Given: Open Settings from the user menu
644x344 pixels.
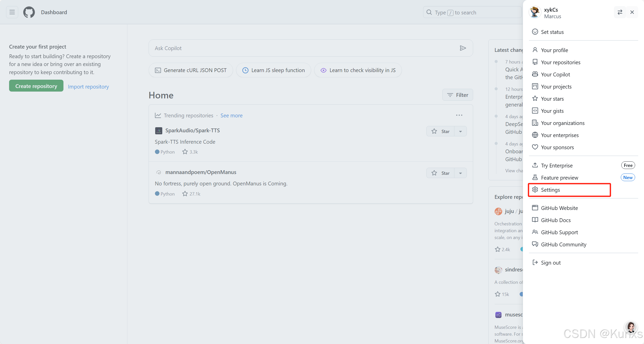Looking at the screenshot, I should click(x=550, y=190).
